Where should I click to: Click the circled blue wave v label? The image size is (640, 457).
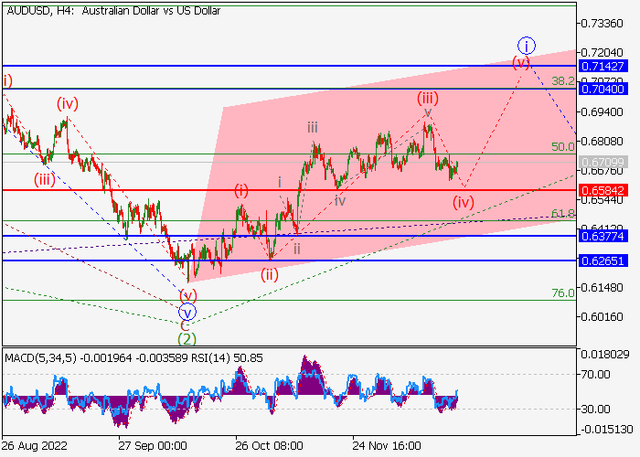coord(186,311)
